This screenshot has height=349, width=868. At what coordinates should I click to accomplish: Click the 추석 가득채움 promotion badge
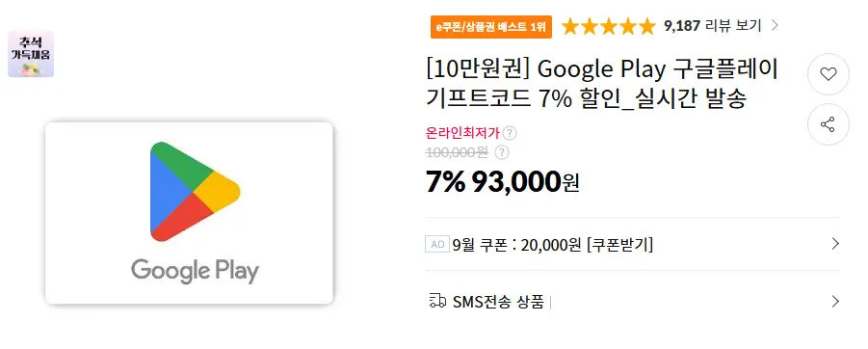[x=31, y=54]
